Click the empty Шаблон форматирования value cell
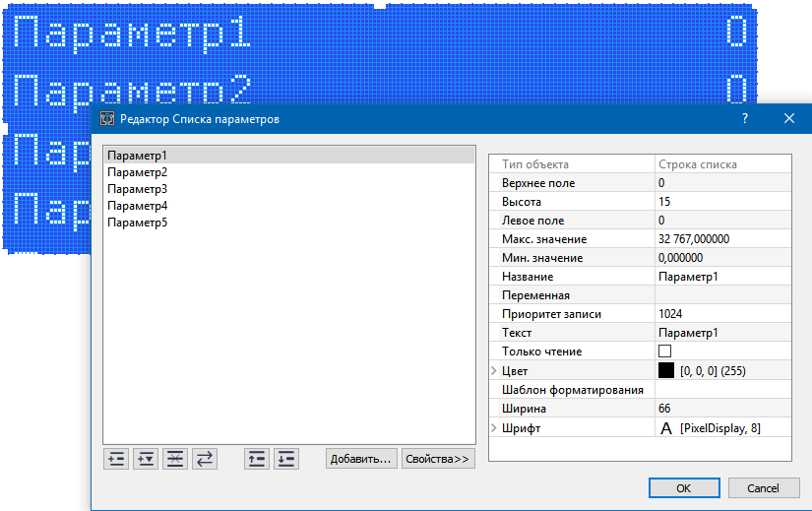This screenshot has width=812, height=511. tap(723, 389)
